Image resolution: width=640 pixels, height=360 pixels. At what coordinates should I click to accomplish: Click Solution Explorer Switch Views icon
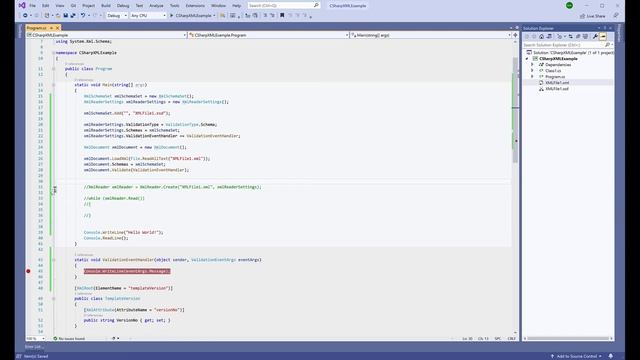549,36
